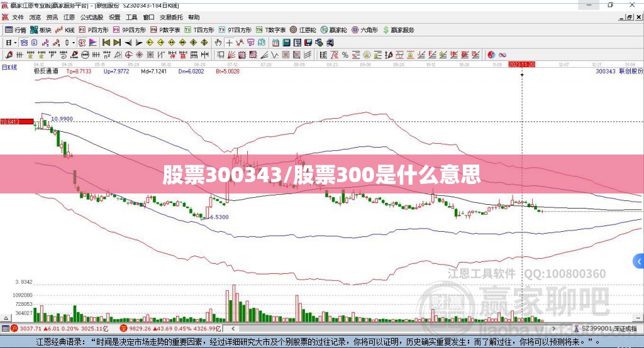The height and width of the screenshot is (348, 644).
Task: Open the 窗口 menu
Action: pos(148,17)
